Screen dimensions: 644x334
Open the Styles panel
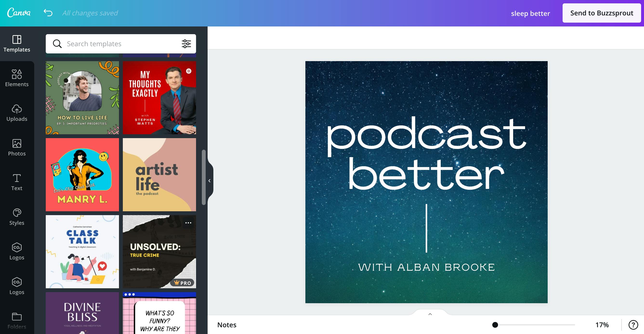coord(17,217)
